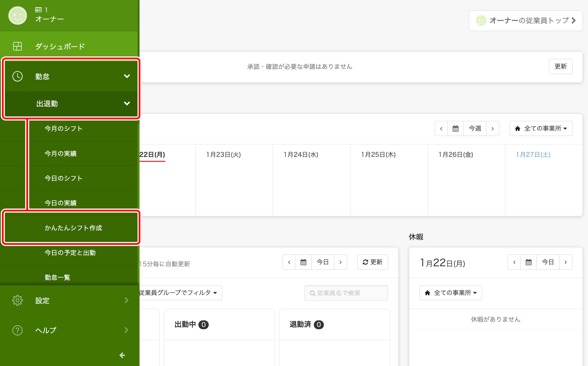Open the attendance panel calendar icon

303,262
